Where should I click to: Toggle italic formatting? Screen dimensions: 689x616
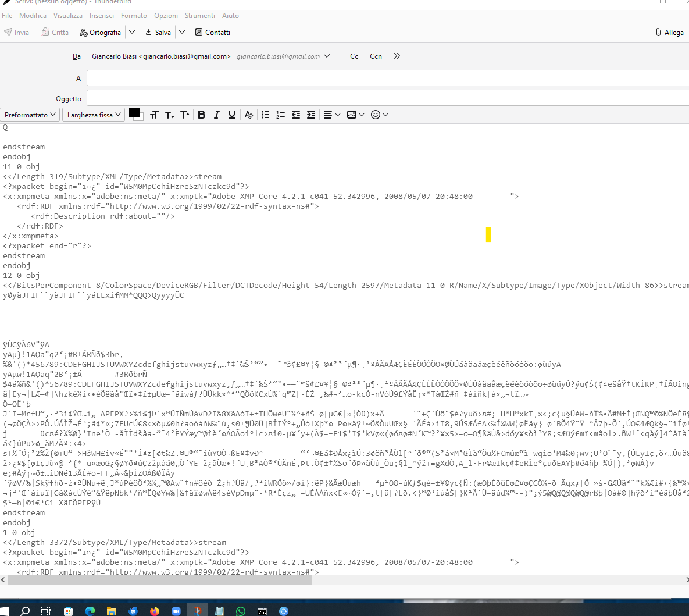(x=217, y=115)
